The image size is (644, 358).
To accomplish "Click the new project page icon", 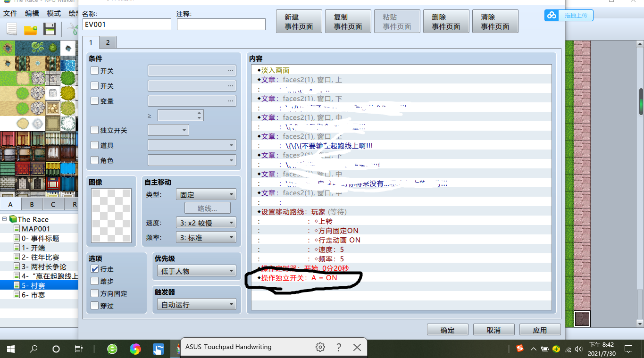I will click(x=12, y=29).
